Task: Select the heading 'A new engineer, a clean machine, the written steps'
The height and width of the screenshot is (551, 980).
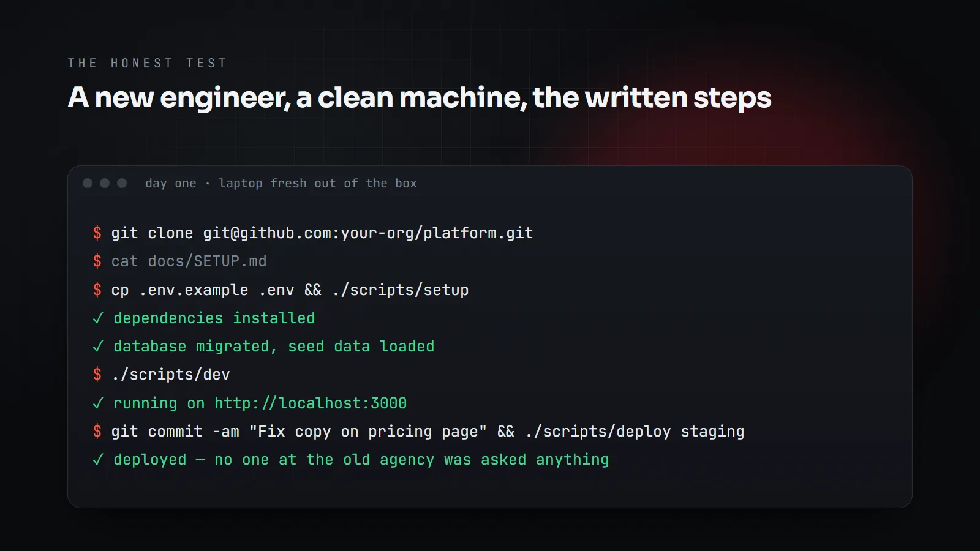Action: tap(420, 98)
